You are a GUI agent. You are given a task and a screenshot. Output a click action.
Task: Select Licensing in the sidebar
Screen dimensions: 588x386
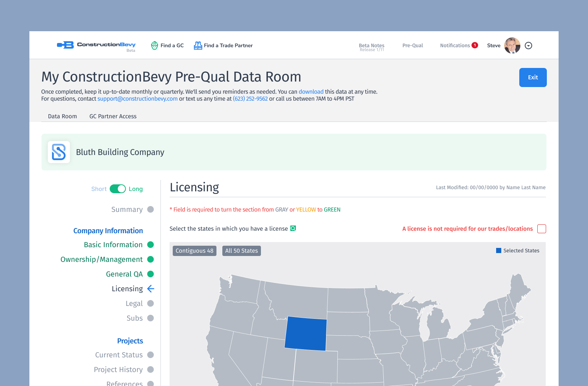pyautogui.click(x=127, y=289)
